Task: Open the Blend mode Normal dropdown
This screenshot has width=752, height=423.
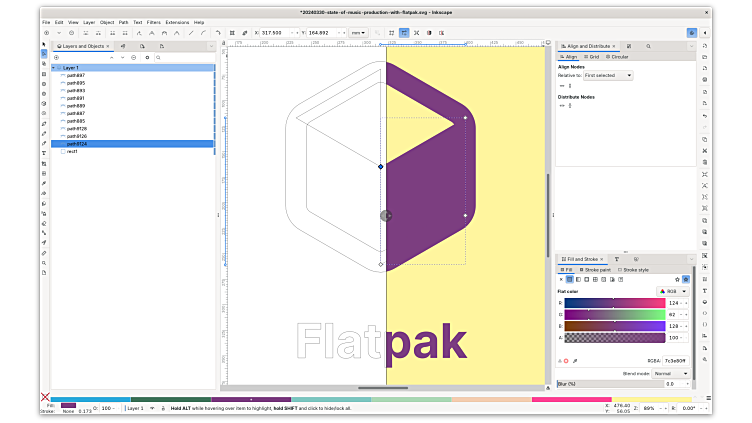Action: click(670, 373)
